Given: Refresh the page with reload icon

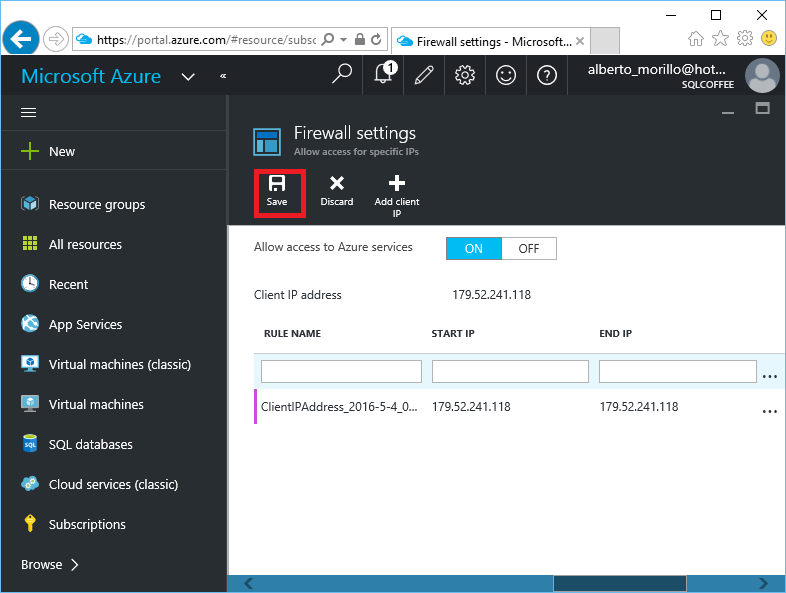Looking at the screenshot, I should click(x=376, y=39).
